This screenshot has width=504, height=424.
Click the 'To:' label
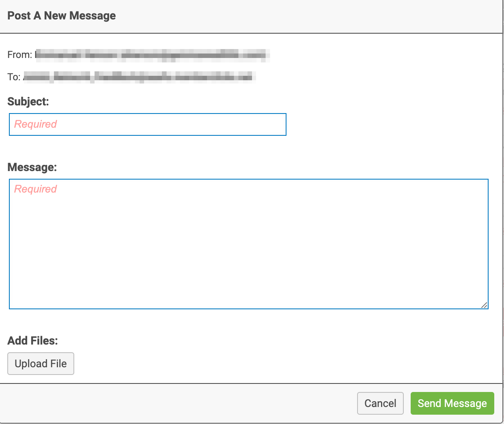click(x=14, y=77)
